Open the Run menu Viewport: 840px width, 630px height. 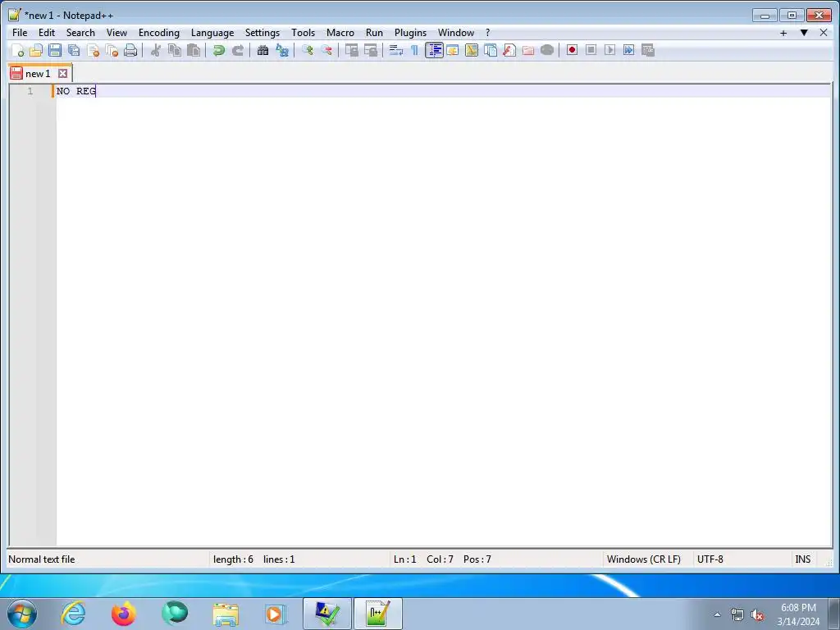tap(374, 33)
